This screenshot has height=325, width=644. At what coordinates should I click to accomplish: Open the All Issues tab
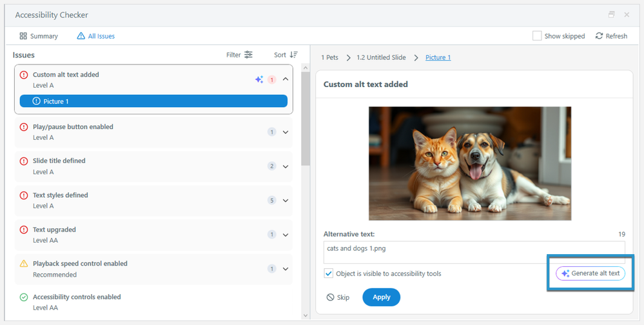point(95,36)
